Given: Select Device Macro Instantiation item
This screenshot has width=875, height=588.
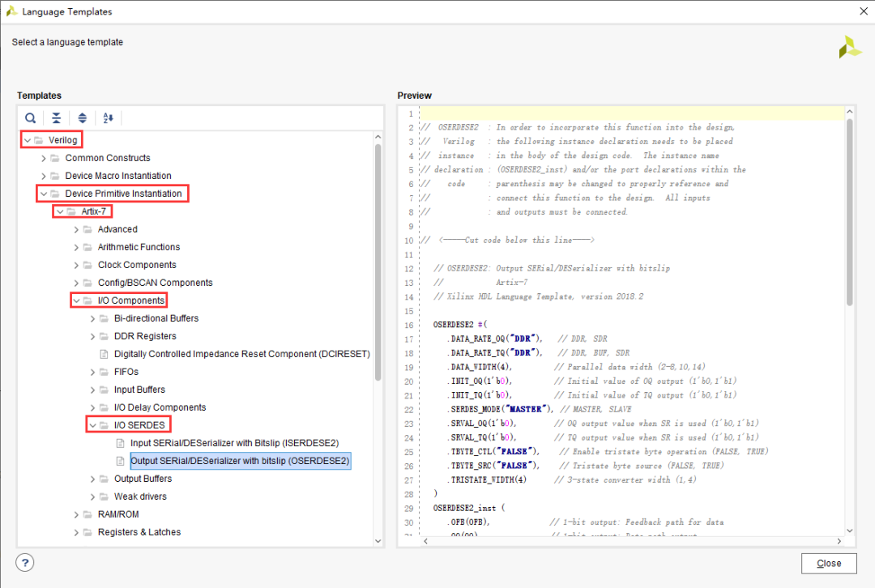Looking at the screenshot, I should point(118,176).
